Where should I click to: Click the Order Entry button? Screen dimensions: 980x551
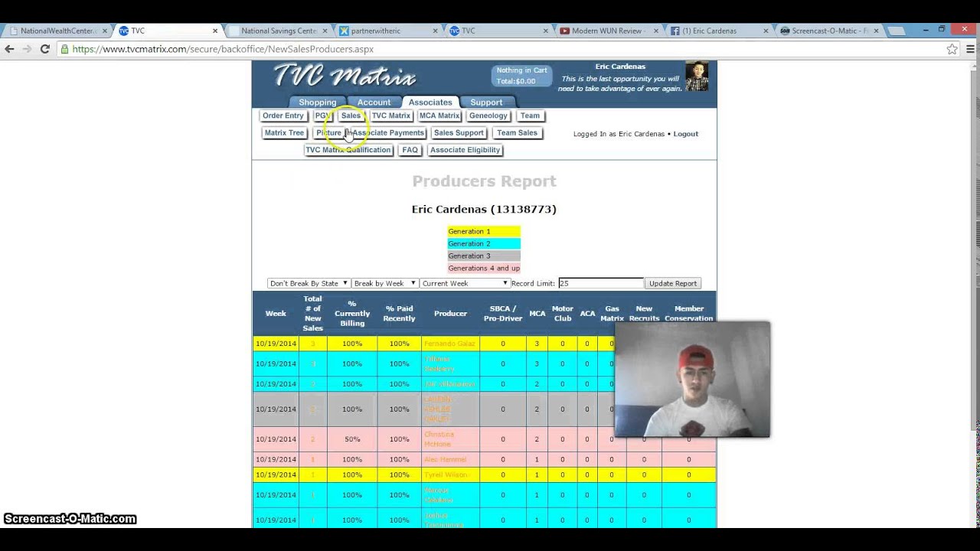[x=283, y=116]
